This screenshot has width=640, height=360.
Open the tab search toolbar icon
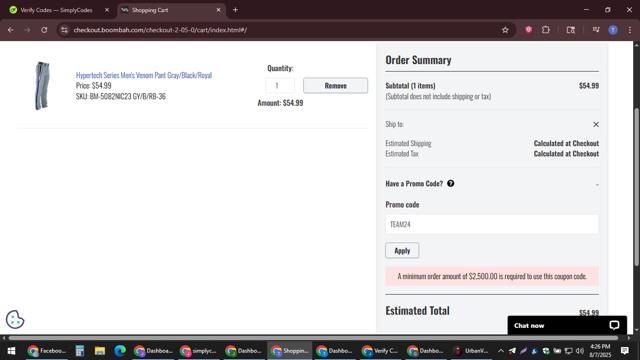click(571, 30)
